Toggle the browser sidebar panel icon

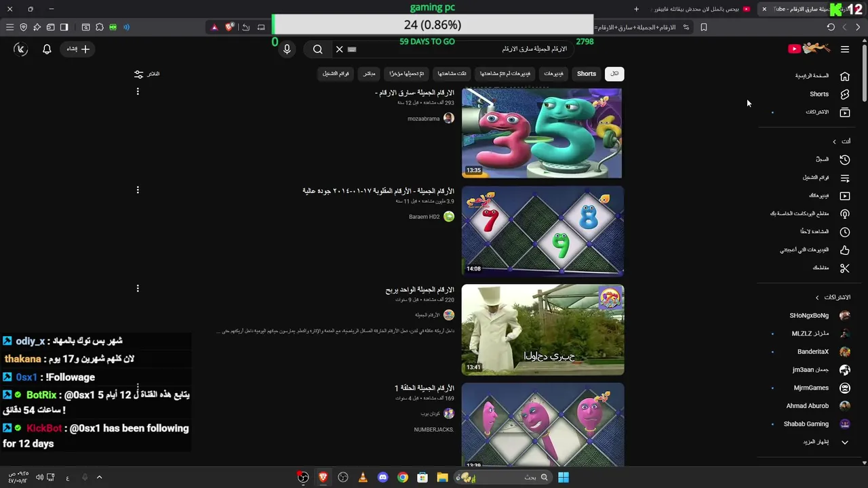pos(64,27)
